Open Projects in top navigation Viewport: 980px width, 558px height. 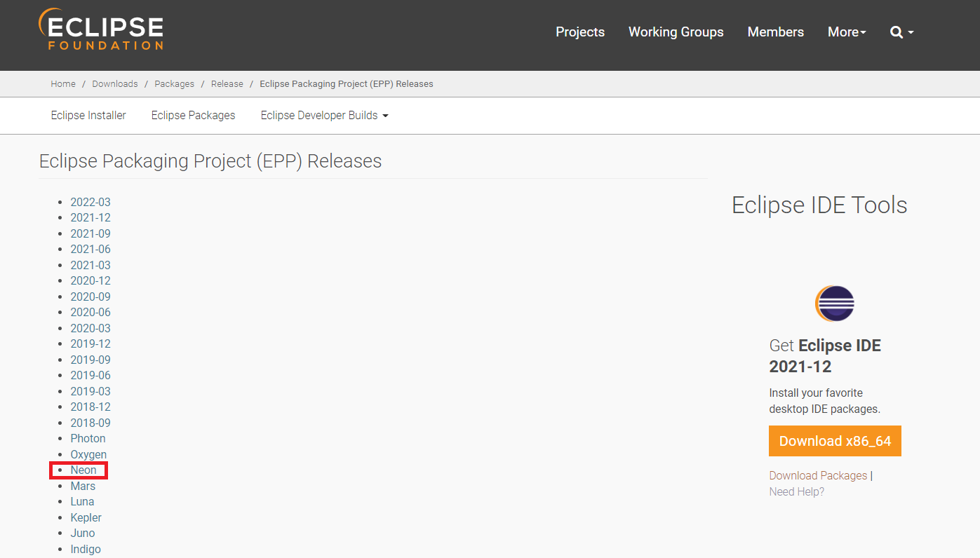580,32
